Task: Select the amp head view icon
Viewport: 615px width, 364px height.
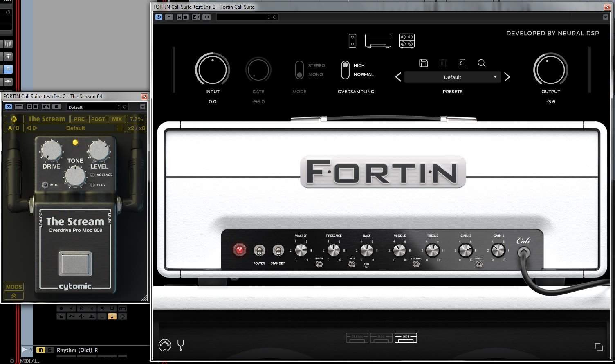Action: pyautogui.click(x=378, y=41)
